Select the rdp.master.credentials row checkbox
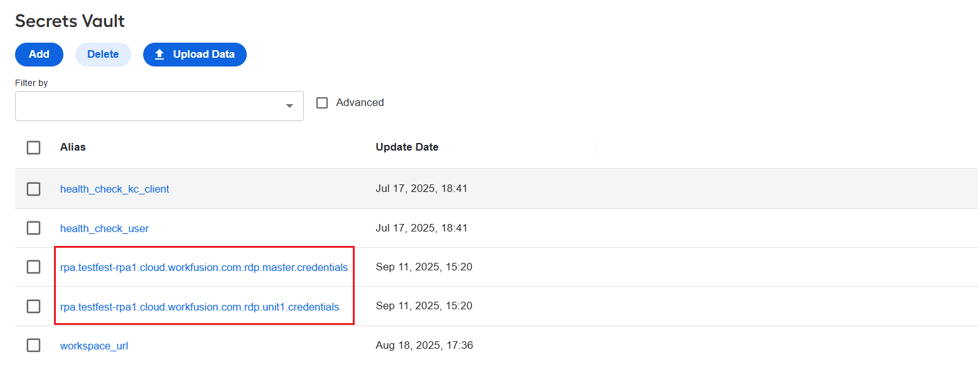 click(x=34, y=267)
